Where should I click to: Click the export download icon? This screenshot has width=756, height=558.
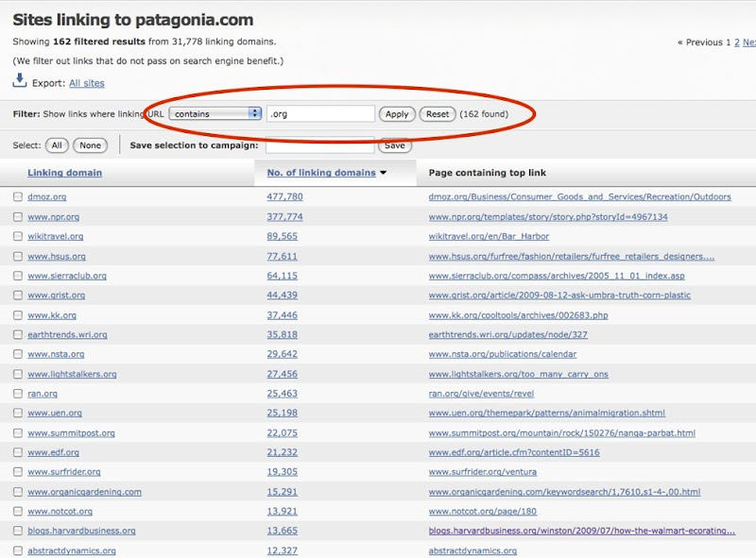[x=19, y=80]
